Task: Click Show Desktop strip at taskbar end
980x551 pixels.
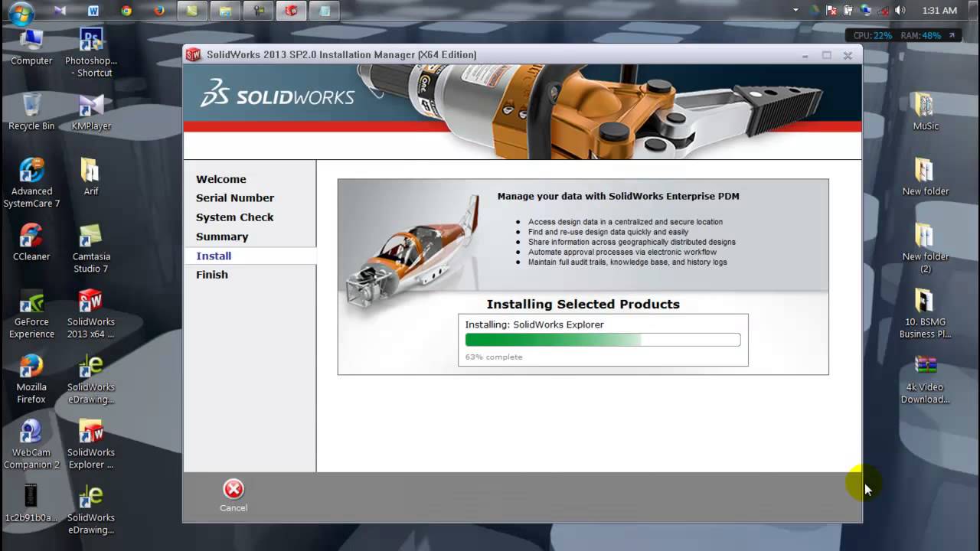Action: pyautogui.click(x=975, y=11)
